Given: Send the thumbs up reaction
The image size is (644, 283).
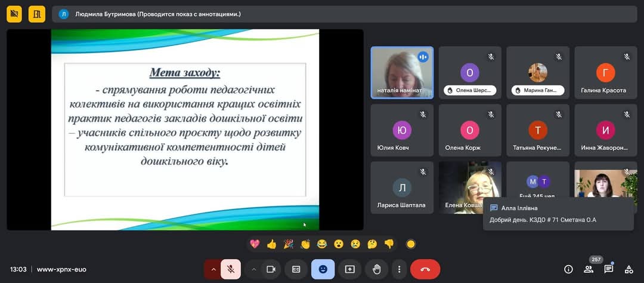Looking at the screenshot, I should coord(271,244).
